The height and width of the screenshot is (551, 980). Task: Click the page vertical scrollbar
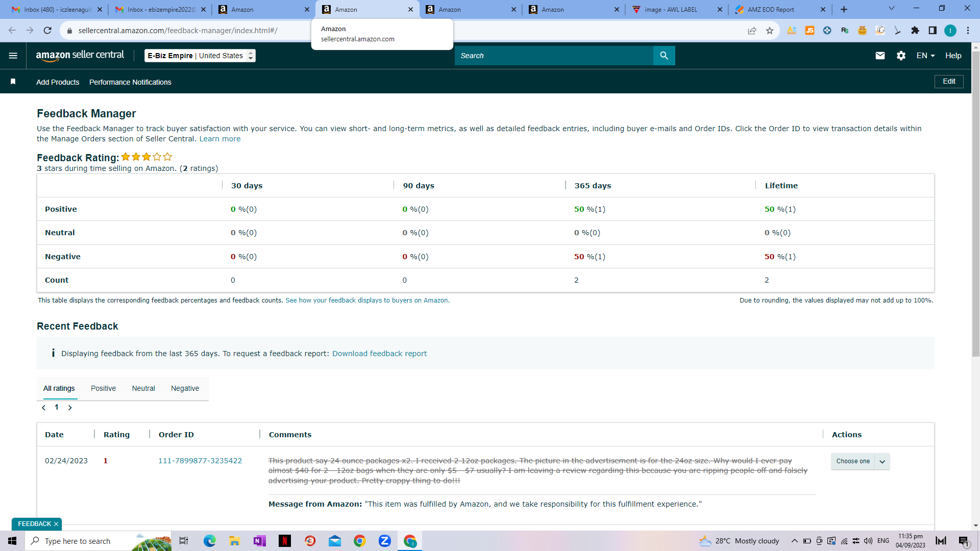pos(976,203)
